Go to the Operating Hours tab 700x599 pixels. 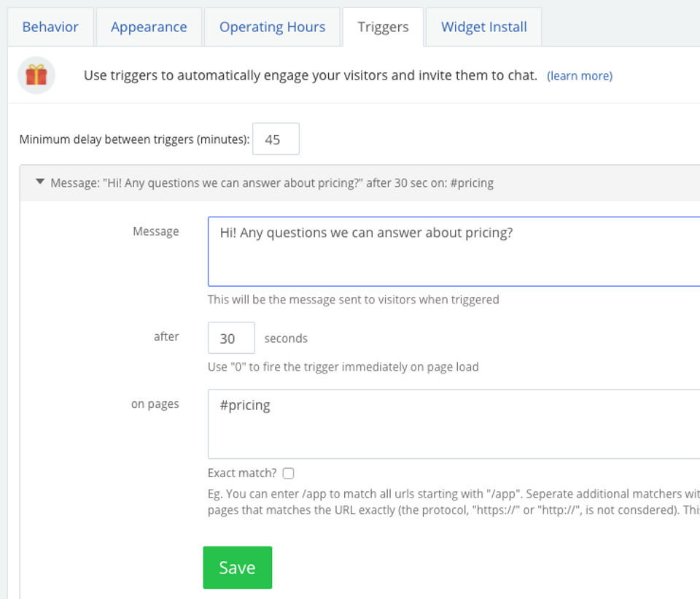tap(272, 27)
